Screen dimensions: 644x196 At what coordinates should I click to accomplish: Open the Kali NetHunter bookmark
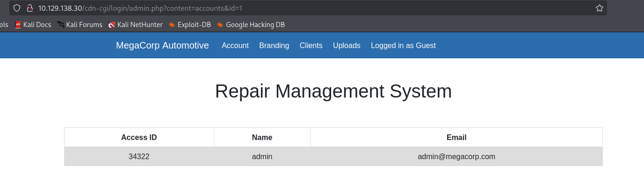[136, 25]
